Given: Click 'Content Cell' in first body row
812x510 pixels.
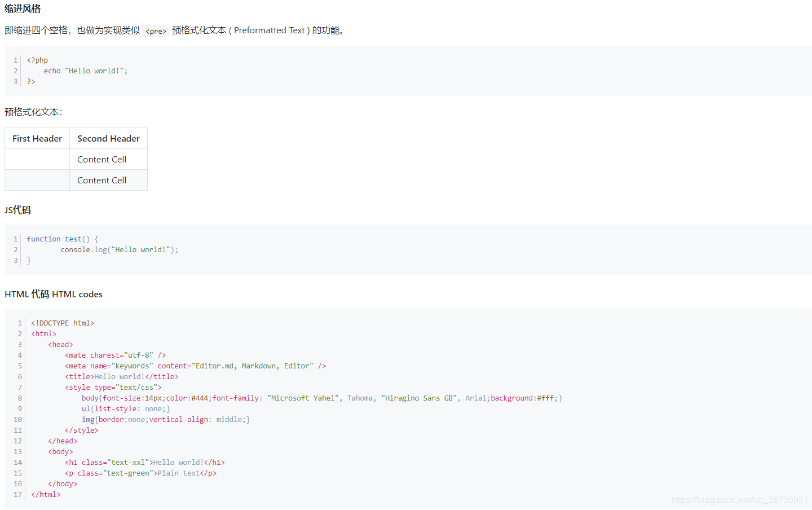Looking at the screenshot, I should coord(102,160).
